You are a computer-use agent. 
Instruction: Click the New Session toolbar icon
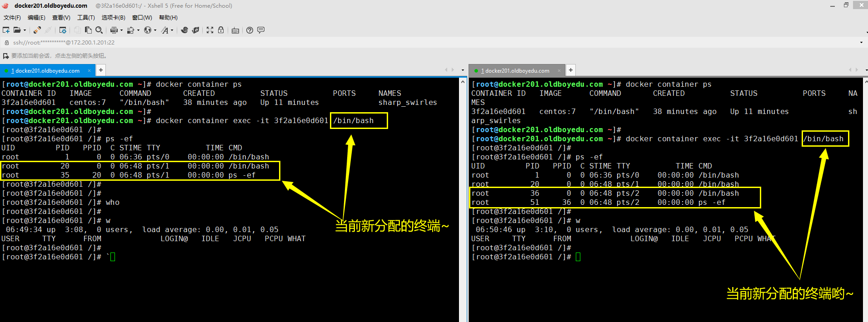tap(6, 30)
